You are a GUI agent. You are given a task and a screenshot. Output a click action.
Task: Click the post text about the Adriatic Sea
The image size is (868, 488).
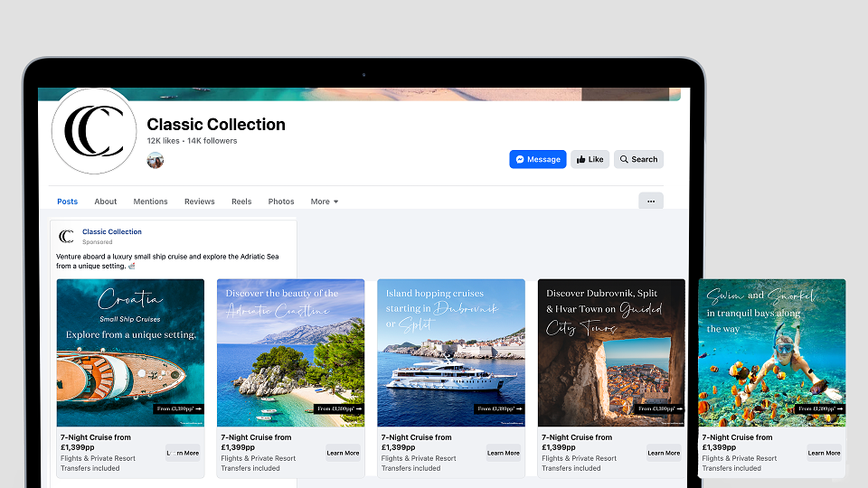[167, 261]
